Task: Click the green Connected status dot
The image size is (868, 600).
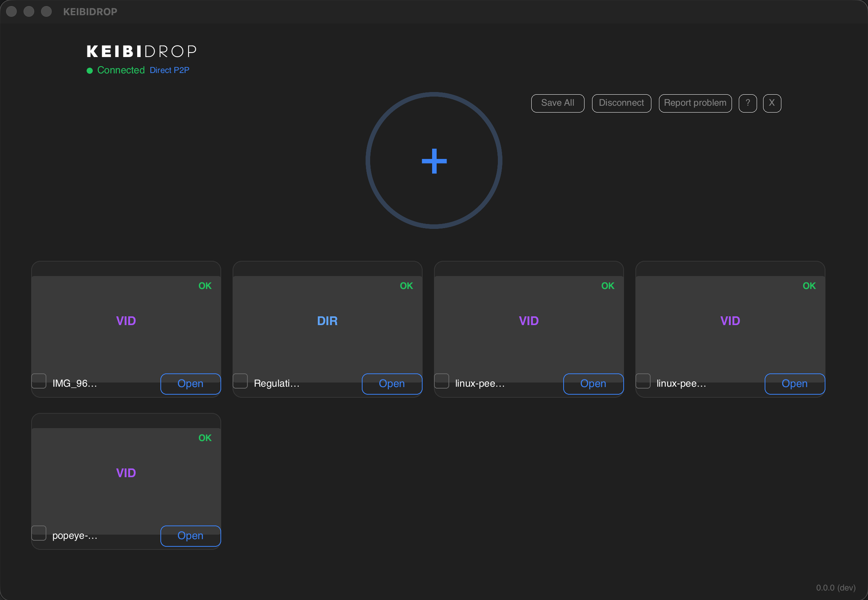Action: (90, 70)
